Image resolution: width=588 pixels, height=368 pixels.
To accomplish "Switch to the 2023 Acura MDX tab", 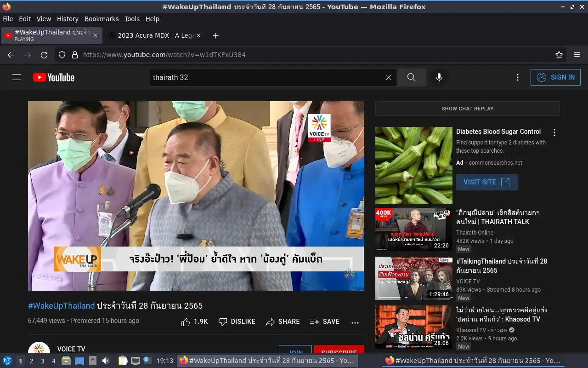I will (x=153, y=35).
